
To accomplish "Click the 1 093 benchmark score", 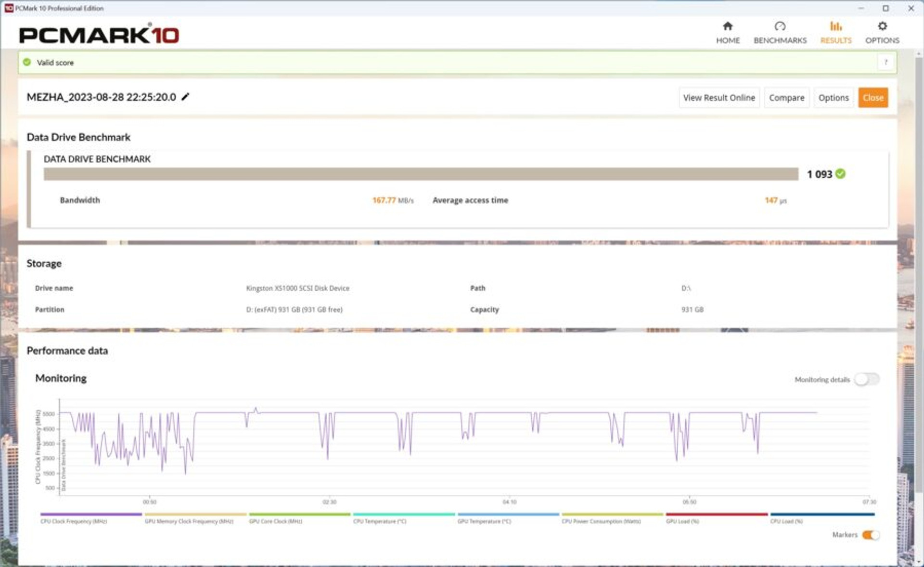I will click(x=819, y=174).
